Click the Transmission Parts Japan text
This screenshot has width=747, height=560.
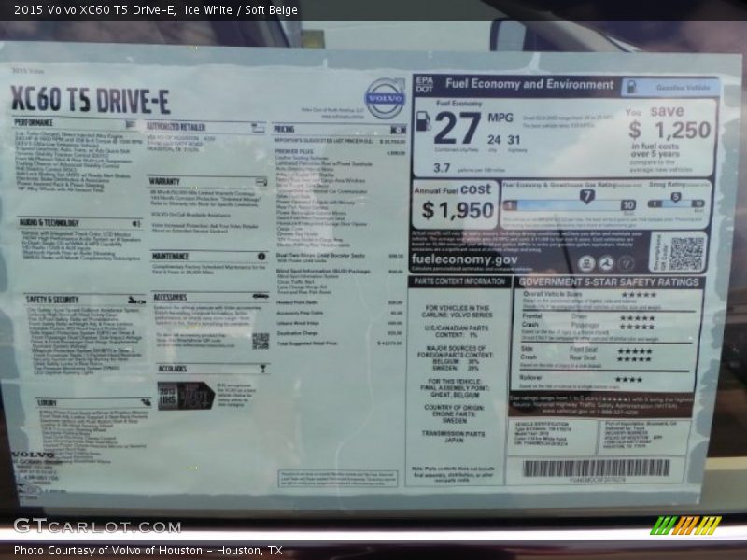point(453,437)
